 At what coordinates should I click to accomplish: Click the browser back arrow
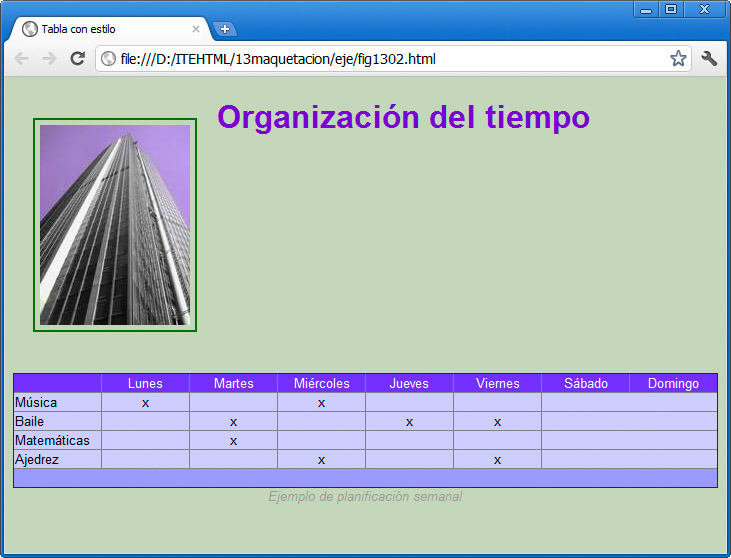21,59
